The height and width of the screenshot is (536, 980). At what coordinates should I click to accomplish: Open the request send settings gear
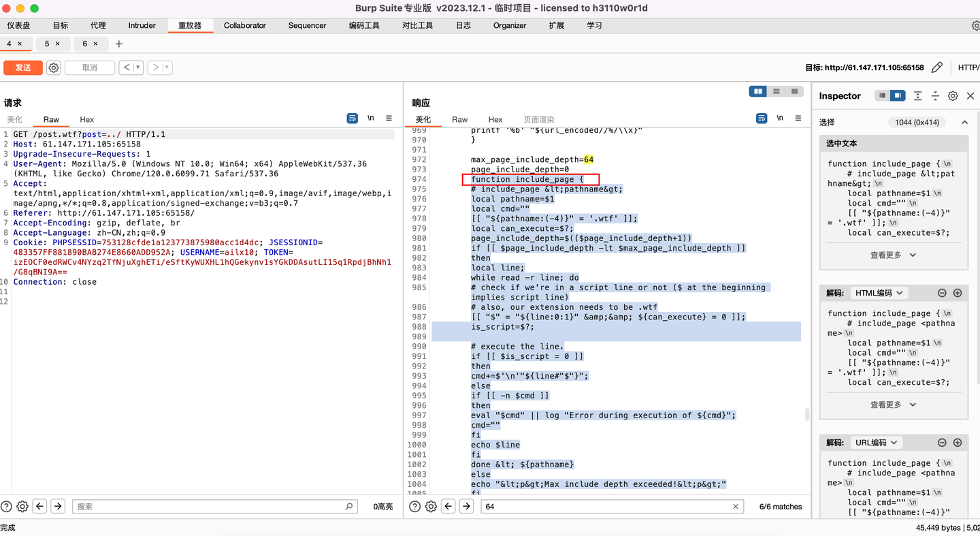coord(54,67)
